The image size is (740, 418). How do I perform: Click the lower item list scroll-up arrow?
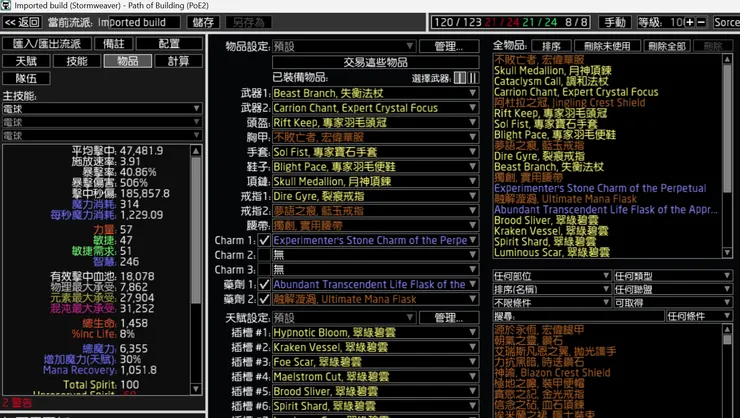coord(727,329)
